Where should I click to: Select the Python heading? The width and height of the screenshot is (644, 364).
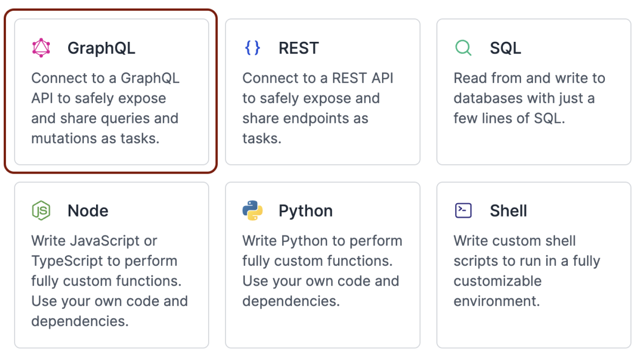(306, 211)
